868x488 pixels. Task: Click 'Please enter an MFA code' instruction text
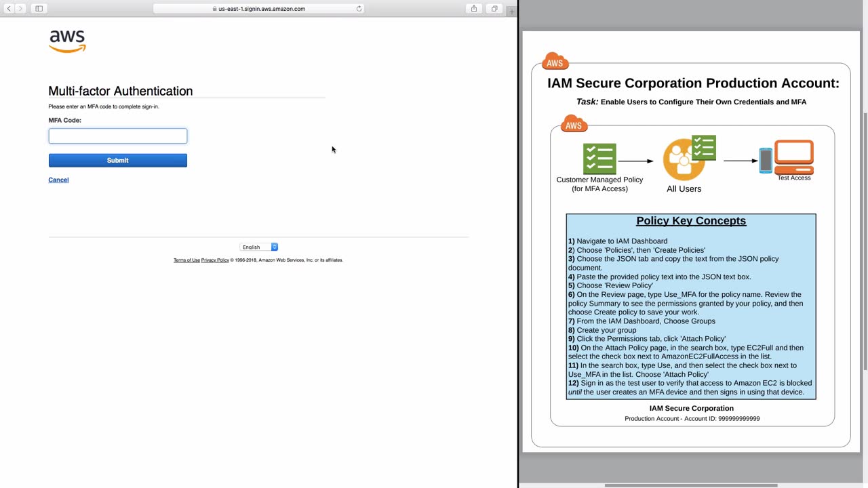point(104,106)
